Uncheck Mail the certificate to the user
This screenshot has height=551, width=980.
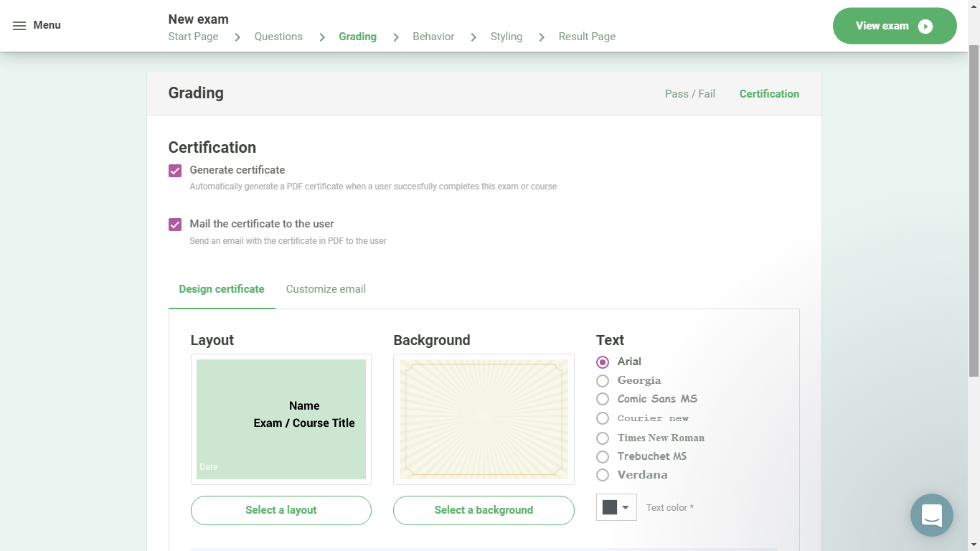point(175,225)
